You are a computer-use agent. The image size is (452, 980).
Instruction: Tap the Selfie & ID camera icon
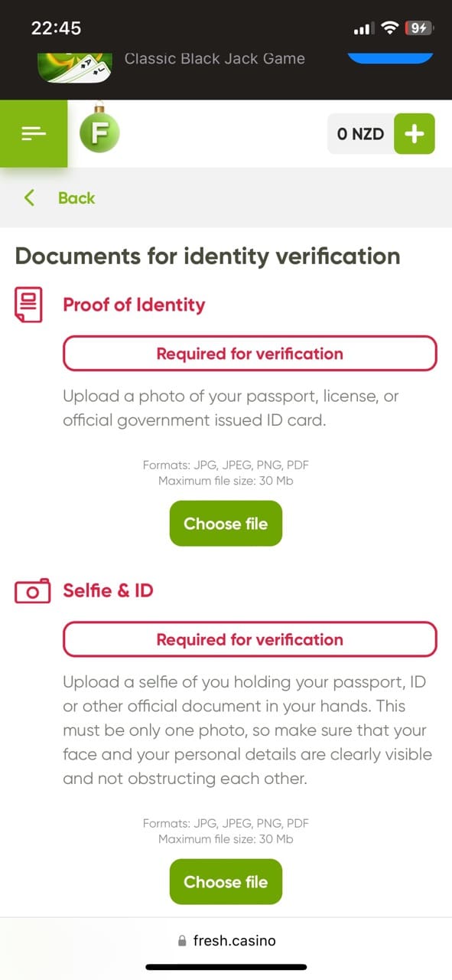tap(32, 591)
